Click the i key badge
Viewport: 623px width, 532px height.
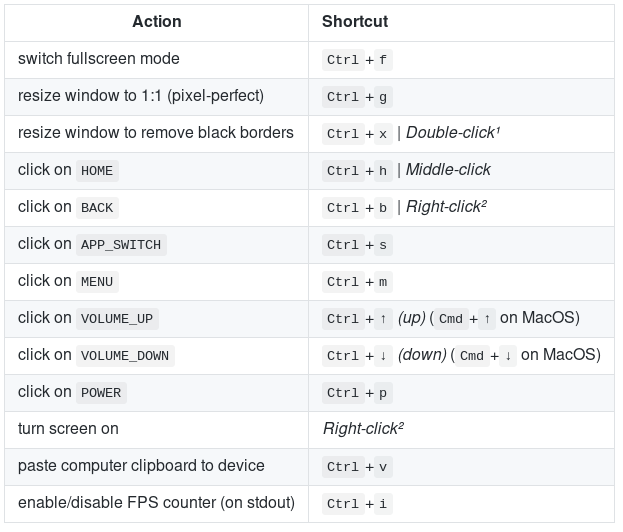[383, 504]
